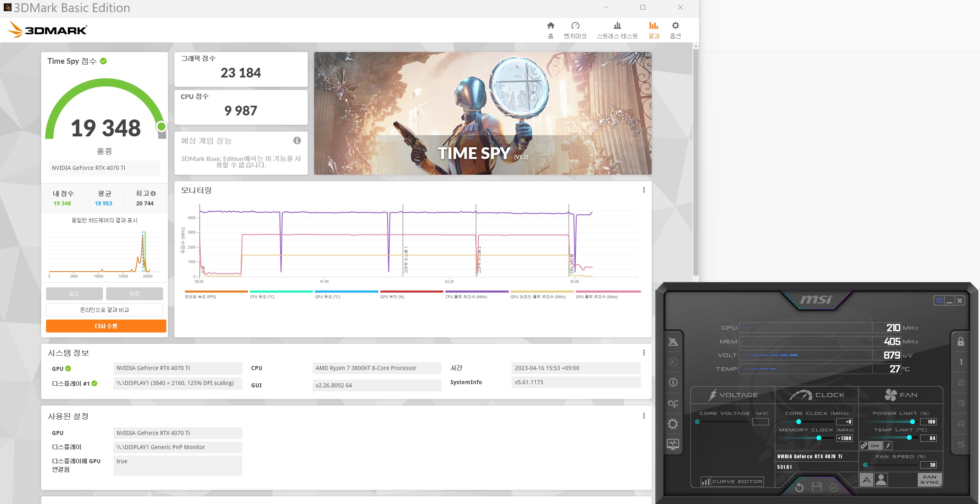Viewport: 980px width, 504px height.
Task: Toggle Afterburner profile lock icon
Action: click(961, 342)
